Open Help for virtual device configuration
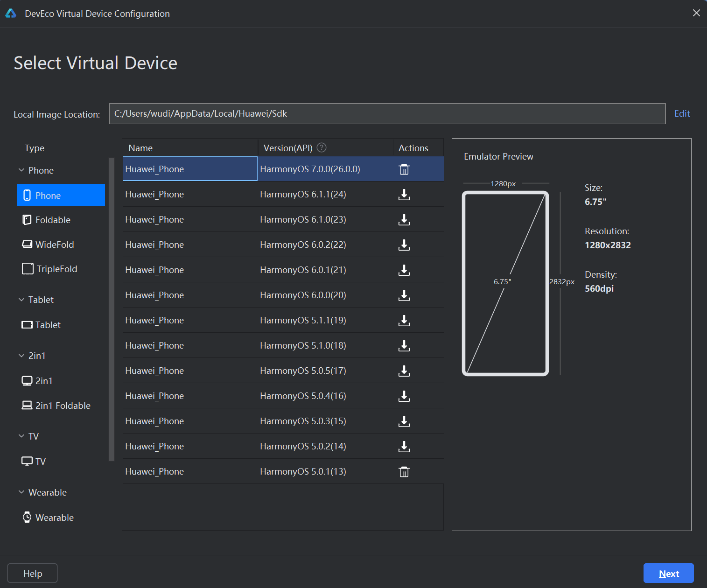This screenshot has height=588, width=707. click(x=33, y=574)
